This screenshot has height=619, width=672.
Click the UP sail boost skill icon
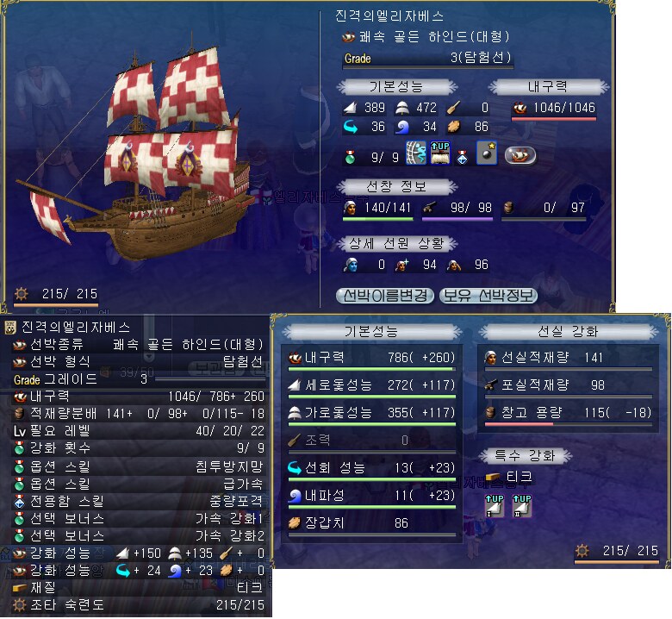tap(439, 153)
